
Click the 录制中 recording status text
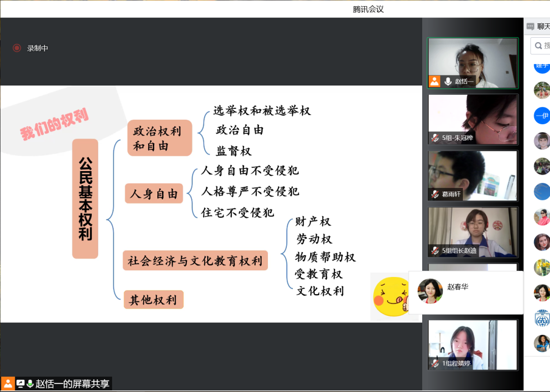(x=38, y=48)
